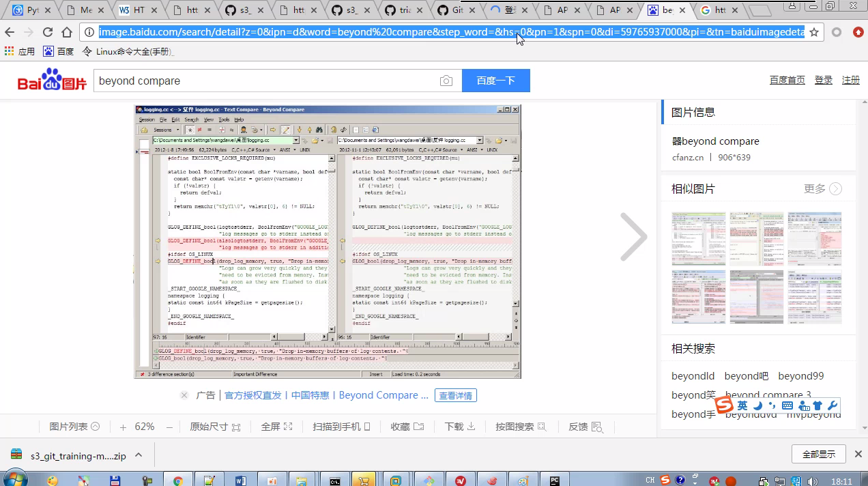Viewport: 868px width, 486px height.
Task: Open the 官方授权直发 Beyond Compare ad link
Action: click(326, 395)
